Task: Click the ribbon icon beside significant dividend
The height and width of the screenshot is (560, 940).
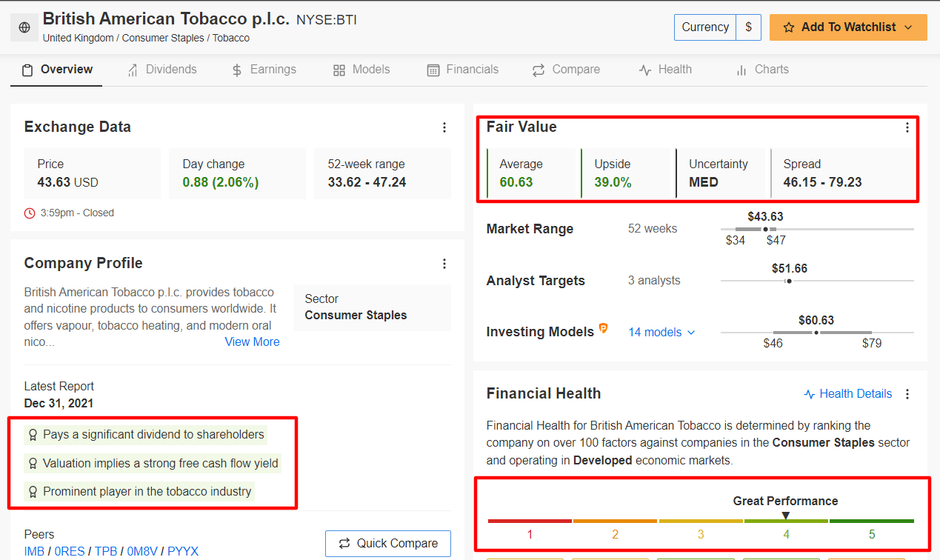Action: tap(33, 435)
